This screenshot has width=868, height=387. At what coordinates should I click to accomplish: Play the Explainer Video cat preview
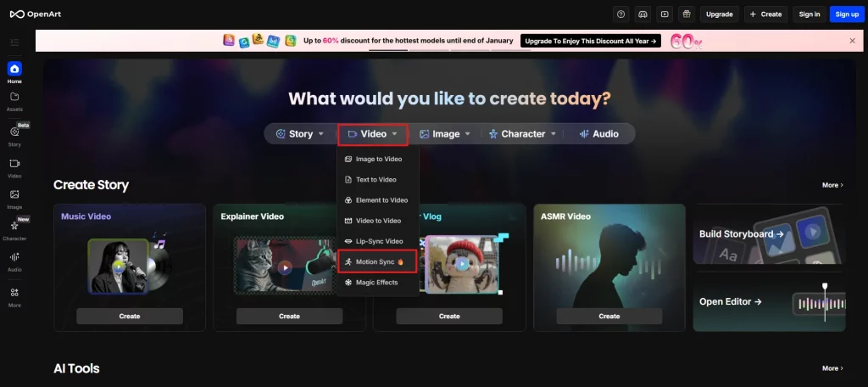(x=285, y=268)
